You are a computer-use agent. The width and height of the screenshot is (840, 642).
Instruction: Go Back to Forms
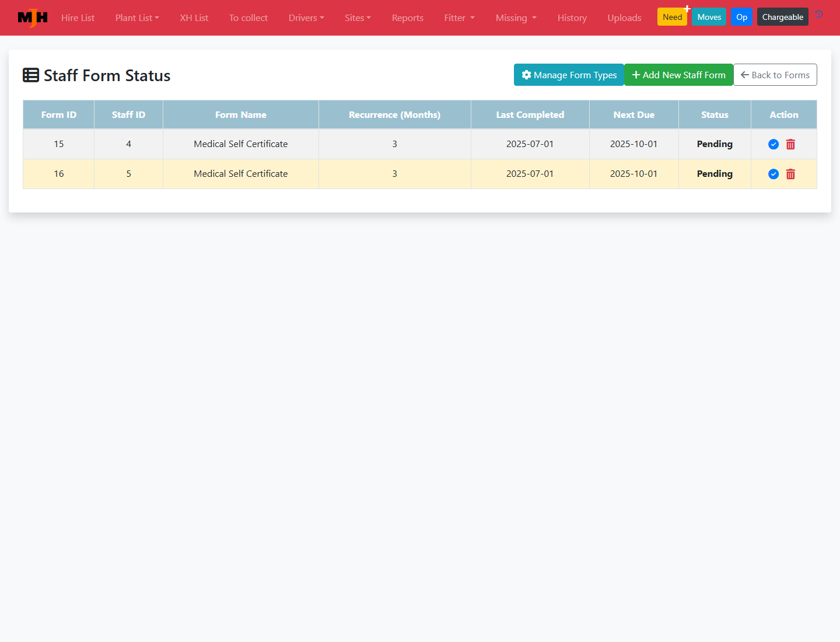point(775,75)
